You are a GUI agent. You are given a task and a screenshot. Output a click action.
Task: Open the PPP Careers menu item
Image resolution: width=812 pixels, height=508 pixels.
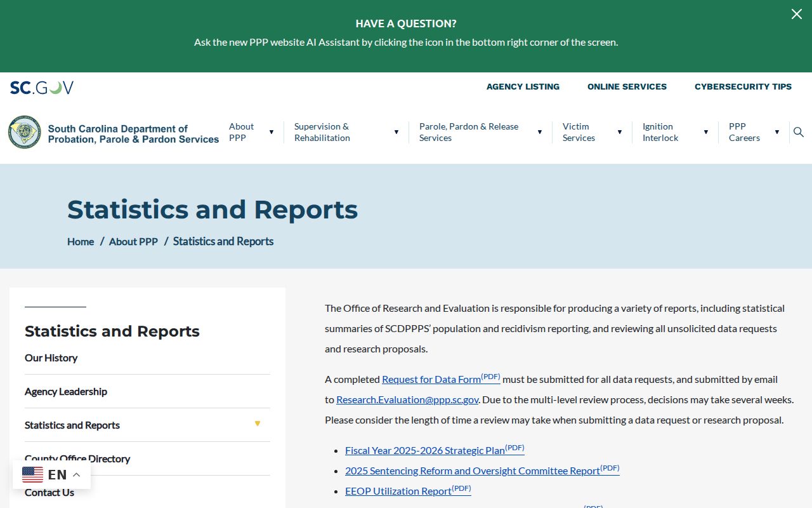(x=744, y=132)
